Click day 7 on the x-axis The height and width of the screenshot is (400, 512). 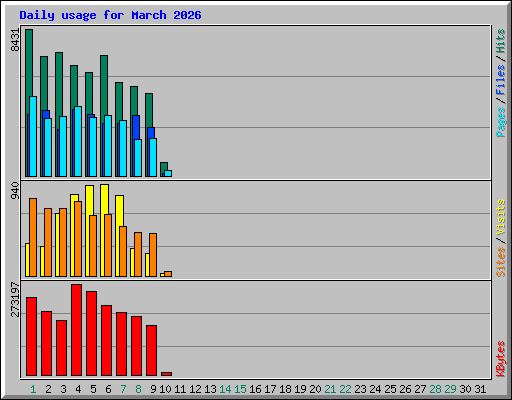[x=123, y=389]
